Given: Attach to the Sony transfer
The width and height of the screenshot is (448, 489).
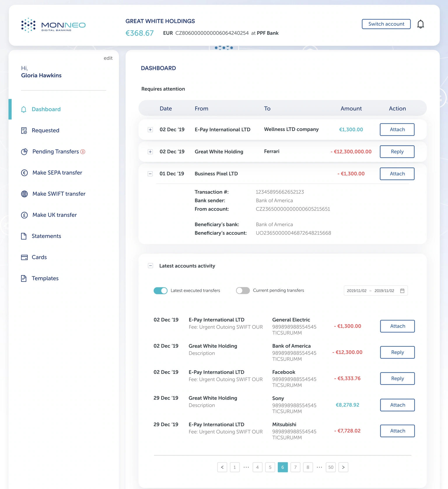Looking at the screenshot, I should tap(397, 405).
